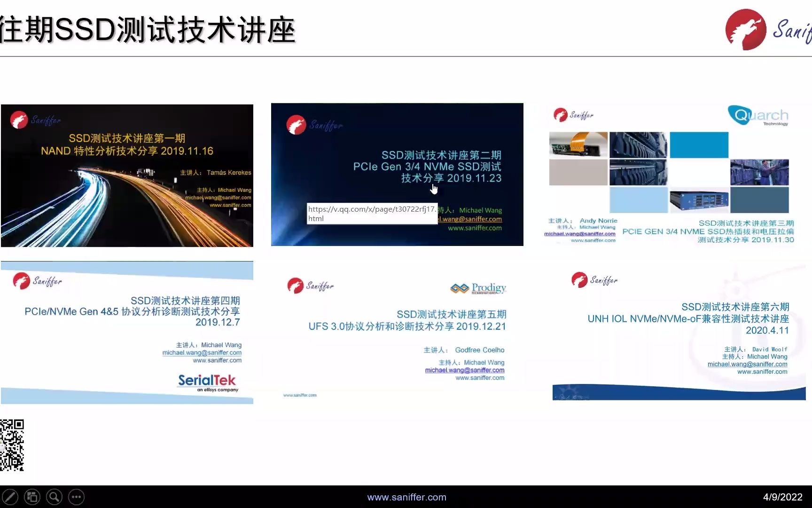Open the fourth lecture SerialTek thumbnail

(127, 333)
